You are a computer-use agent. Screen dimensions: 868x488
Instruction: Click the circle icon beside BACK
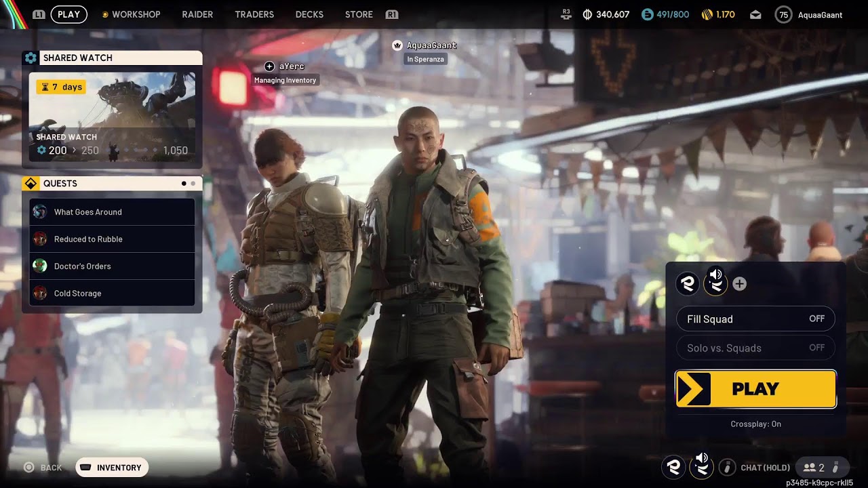(x=28, y=468)
